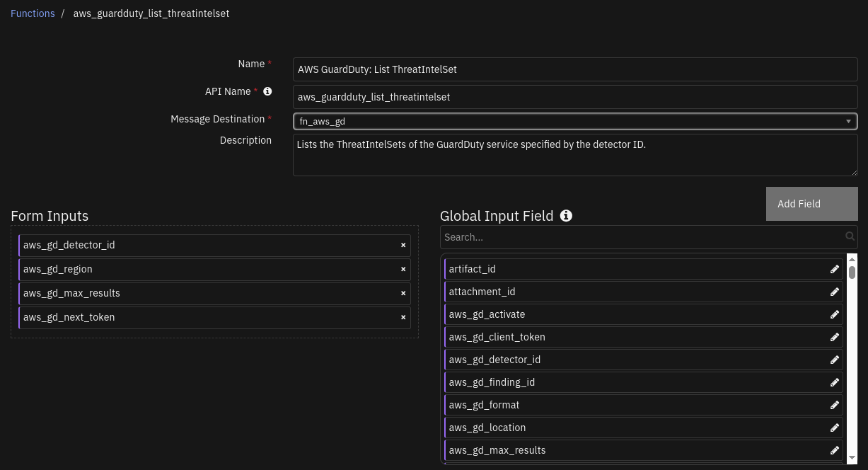Edit the artifact_id field pencil icon
The width and height of the screenshot is (868, 470).
tap(835, 269)
